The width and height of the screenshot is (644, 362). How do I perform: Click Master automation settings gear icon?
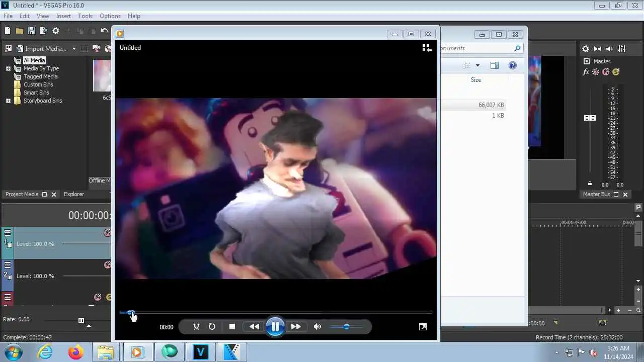[x=596, y=72]
